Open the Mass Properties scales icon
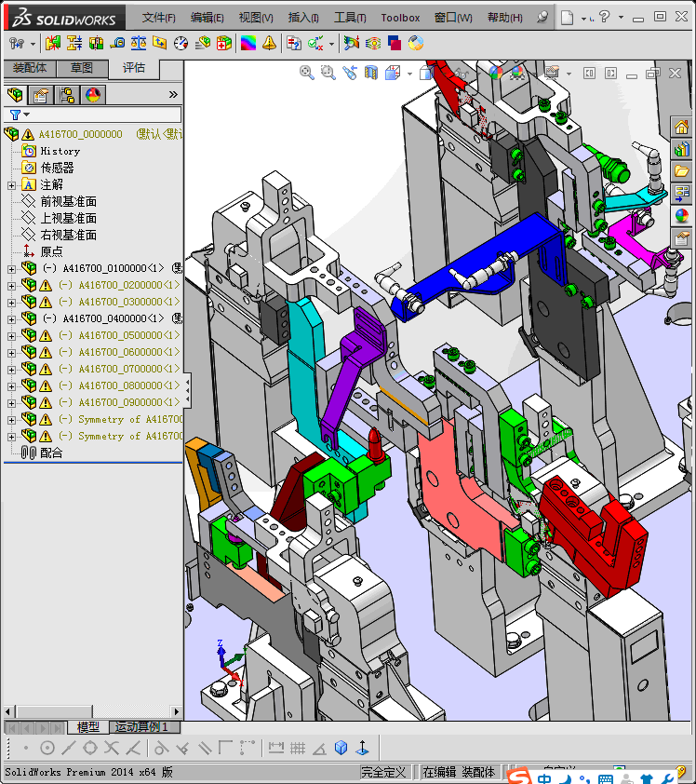 [139, 44]
